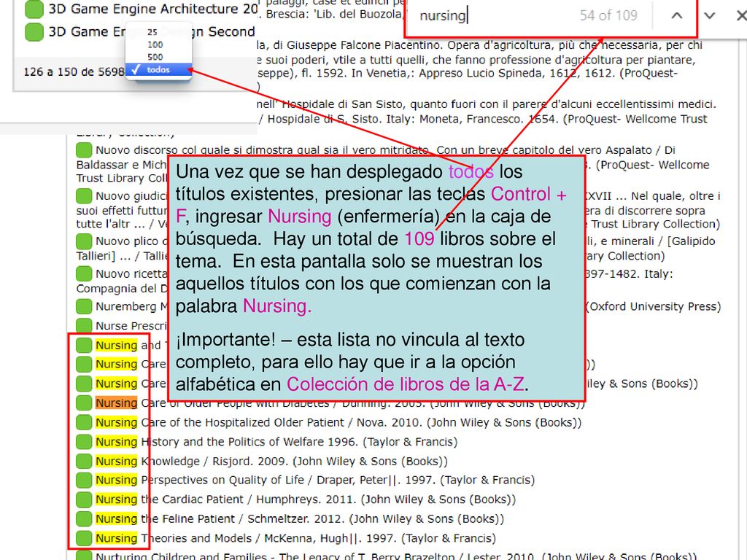Open 'Nurturing Children and Families' title
Viewport: 747px width, 560px height.
pos(396,556)
